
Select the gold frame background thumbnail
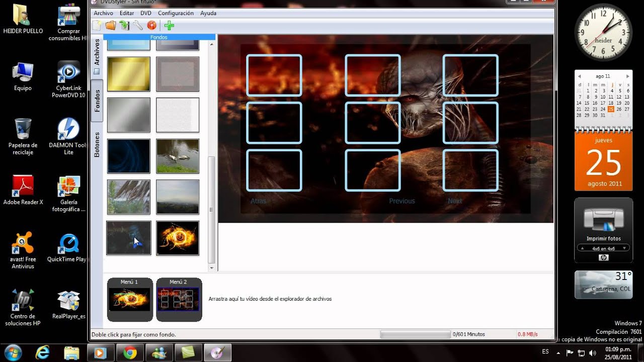(x=129, y=74)
